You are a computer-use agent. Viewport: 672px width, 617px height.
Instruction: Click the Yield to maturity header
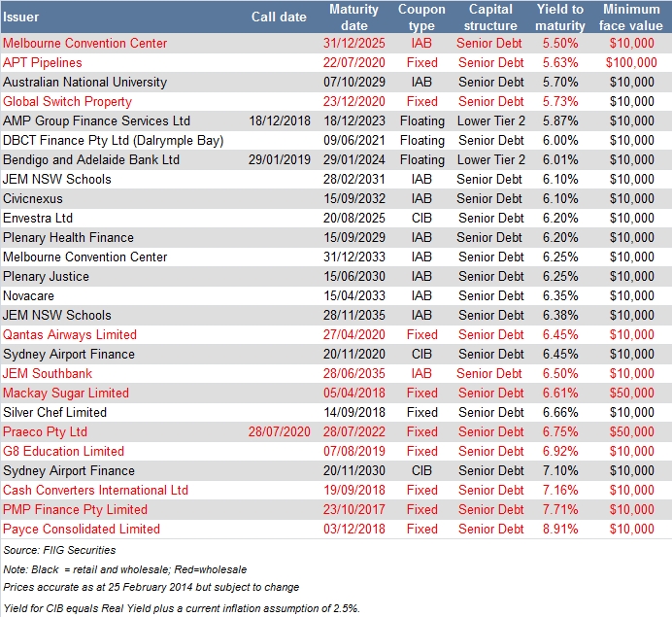[560, 17]
